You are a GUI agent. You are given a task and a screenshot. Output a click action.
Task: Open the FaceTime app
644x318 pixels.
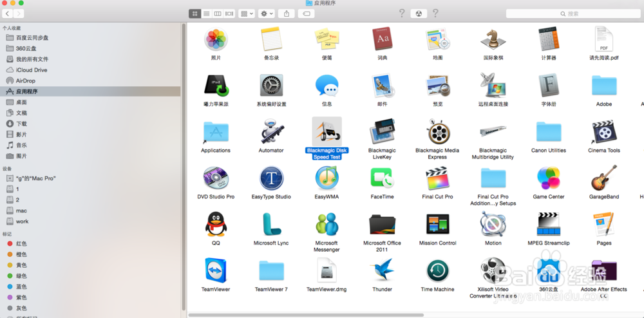383,178
